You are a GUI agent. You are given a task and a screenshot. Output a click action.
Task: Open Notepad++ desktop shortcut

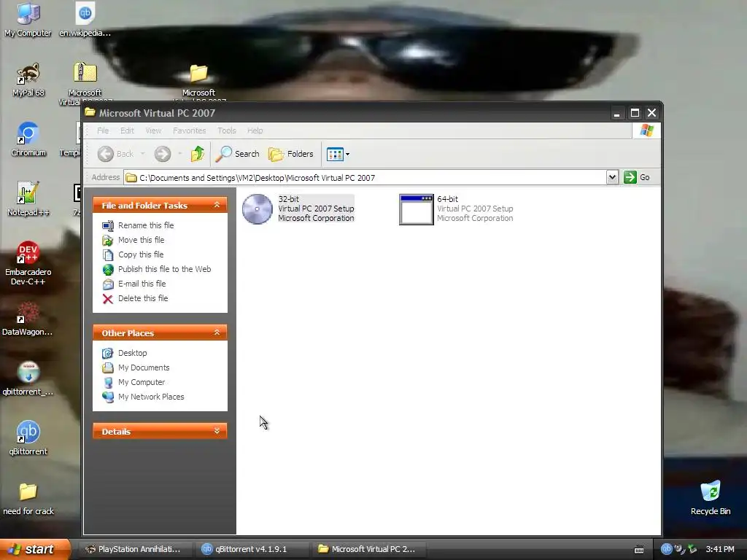pyautogui.click(x=28, y=199)
